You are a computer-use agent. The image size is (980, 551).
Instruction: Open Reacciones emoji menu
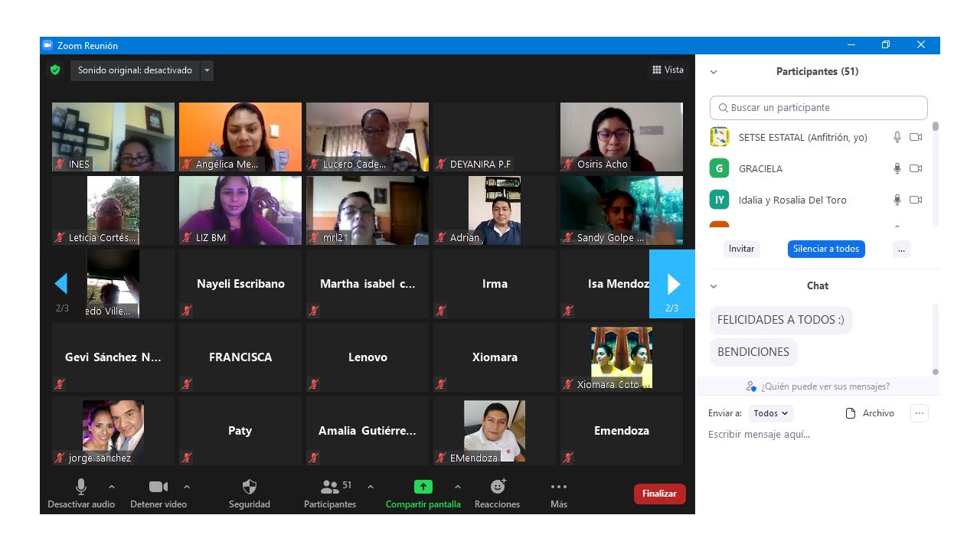point(498,494)
